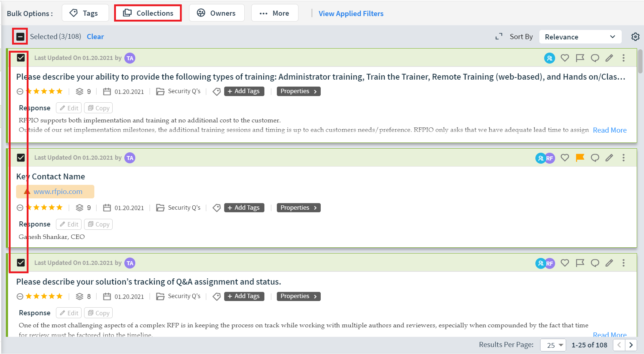Open the Tags bulk option
The height and width of the screenshot is (354, 644).
coord(85,13)
